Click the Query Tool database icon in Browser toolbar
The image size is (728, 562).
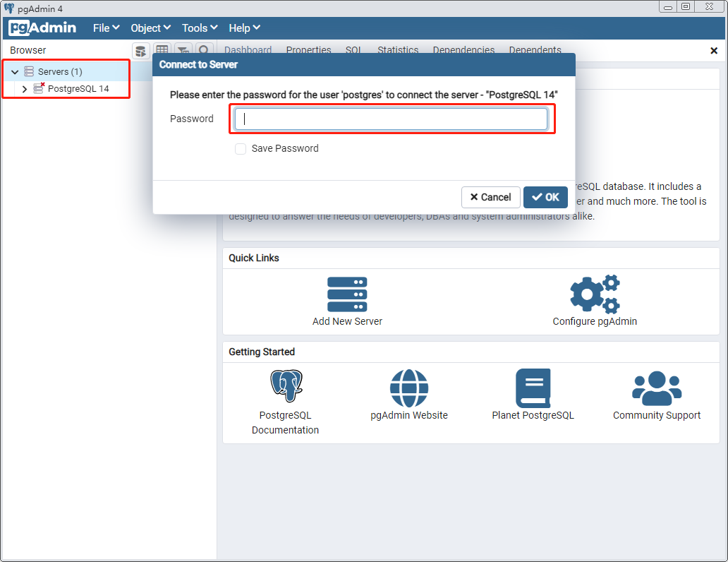point(140,51)
